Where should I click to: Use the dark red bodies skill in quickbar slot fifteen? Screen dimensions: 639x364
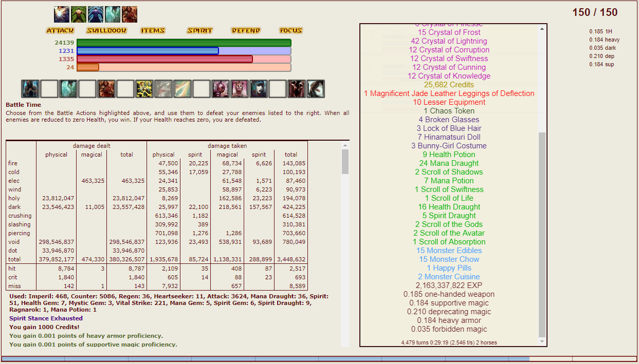click(x=297, y=89)
